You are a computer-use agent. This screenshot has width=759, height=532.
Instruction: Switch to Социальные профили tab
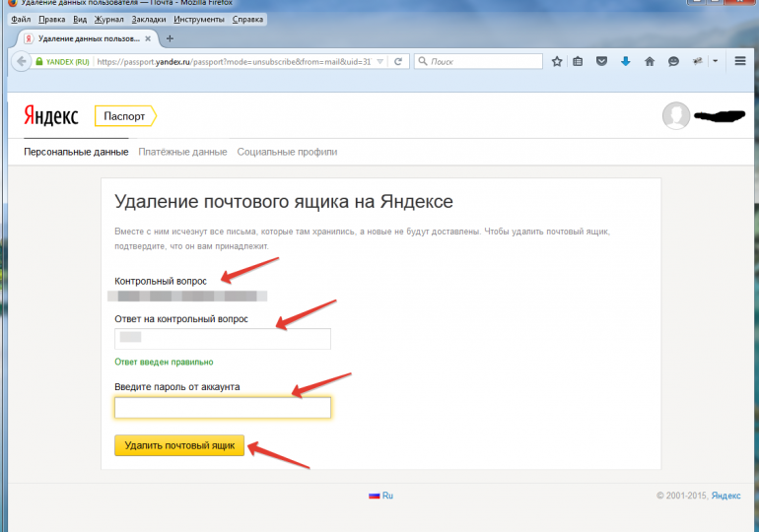(287, 152)
